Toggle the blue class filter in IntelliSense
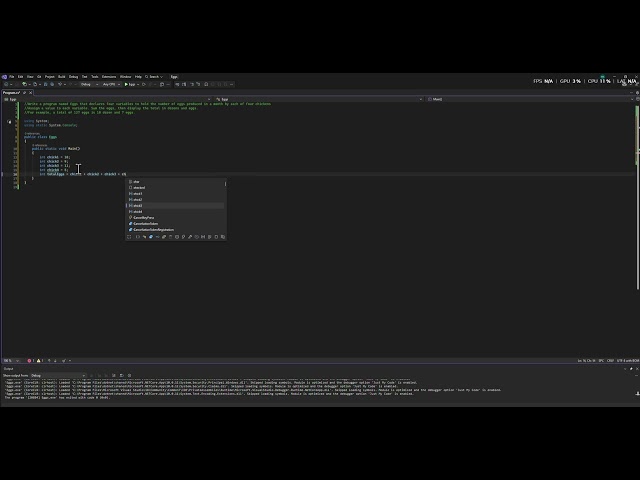 tap(151, 237)
